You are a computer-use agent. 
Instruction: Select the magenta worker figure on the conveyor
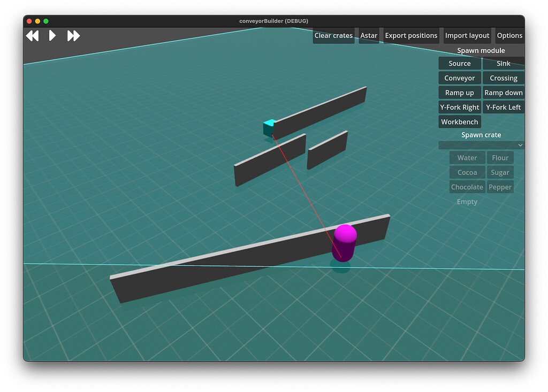pyautogui.click(x=345, y=242)
